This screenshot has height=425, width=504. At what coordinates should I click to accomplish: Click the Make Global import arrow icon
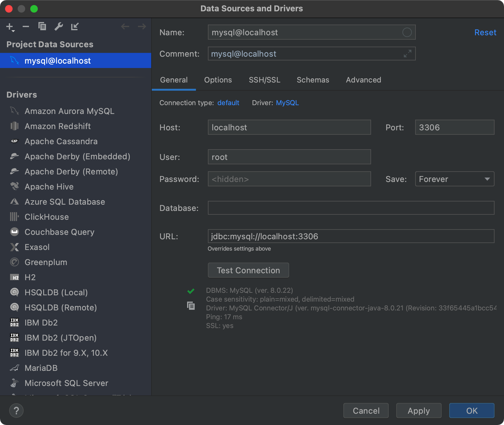(75, 26)
